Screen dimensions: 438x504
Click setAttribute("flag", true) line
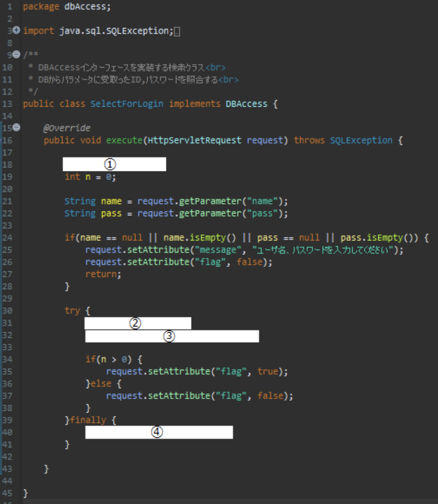tap(197, 371)
